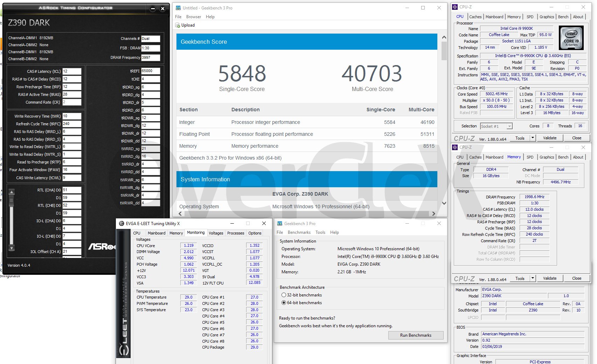Viewport: 597px width, 364px height.
Task: Click the Geekbench results scroll down chevron
Action: click(444, 203)
